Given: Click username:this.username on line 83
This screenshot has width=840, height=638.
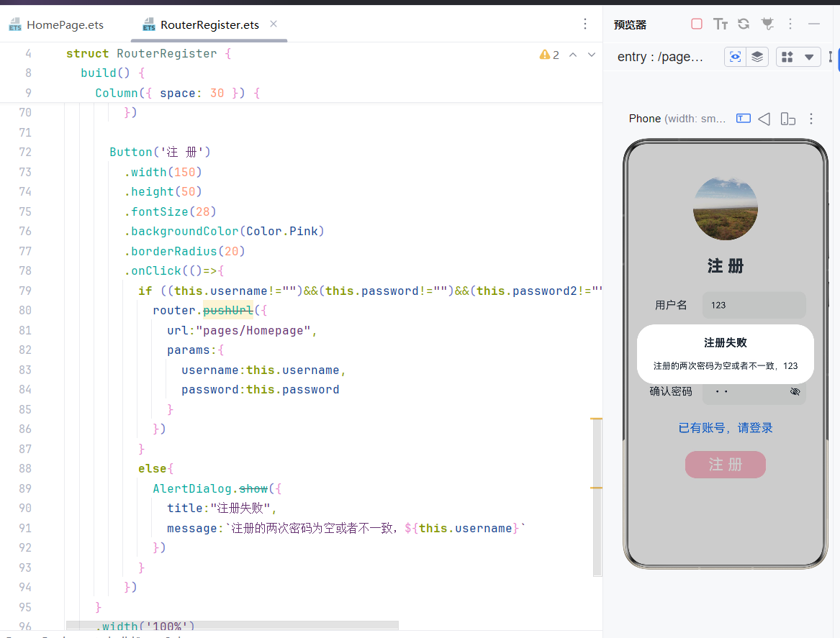Looking at the screenshot, I should (263, 370).
